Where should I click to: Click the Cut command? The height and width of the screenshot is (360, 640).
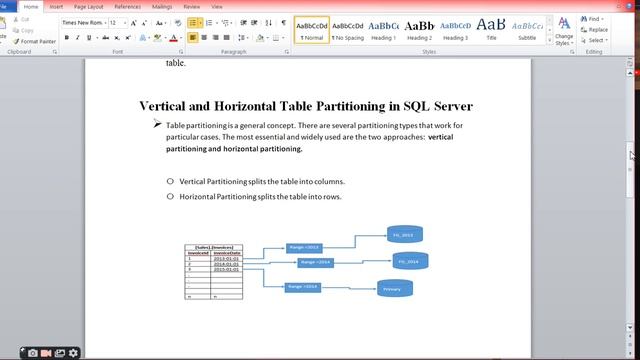[x=21, y=19]
